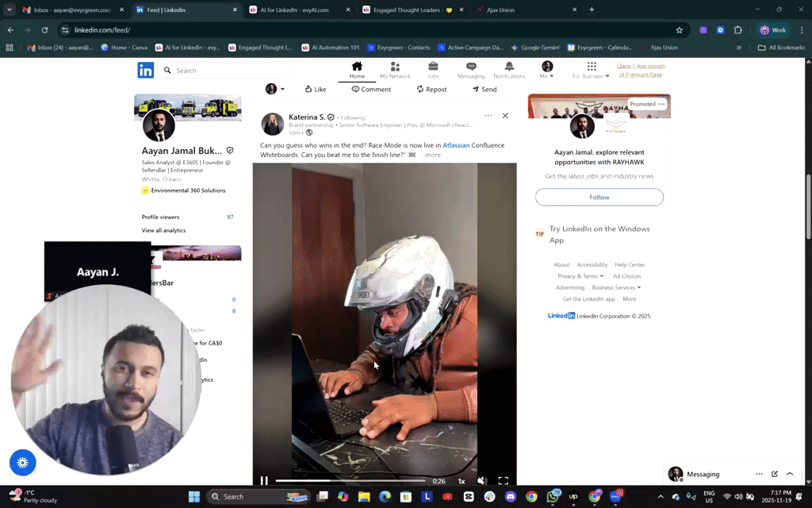The width and height of the screenshot is (812, 508).
Task: Mute the video audio
Action: [x=481, y=480]
